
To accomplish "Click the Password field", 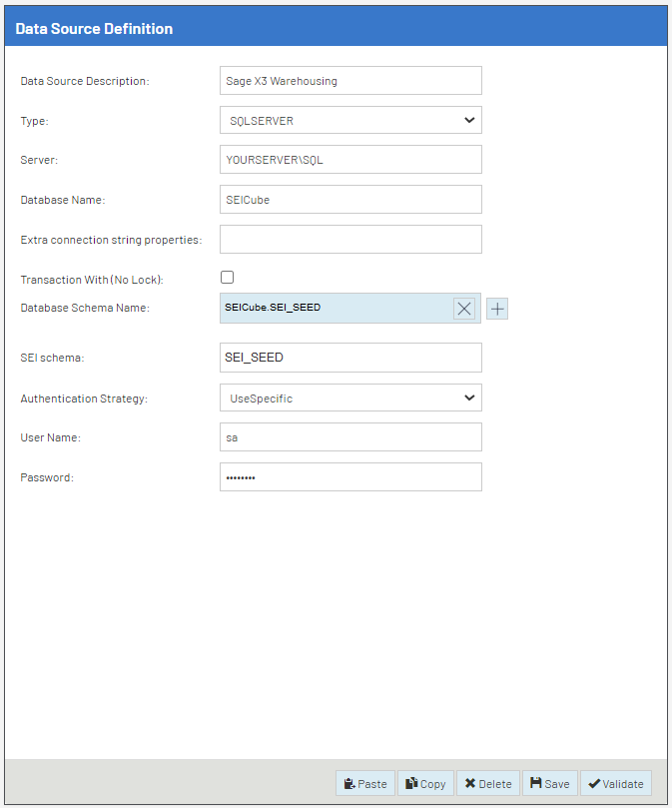I will point(350,477).
